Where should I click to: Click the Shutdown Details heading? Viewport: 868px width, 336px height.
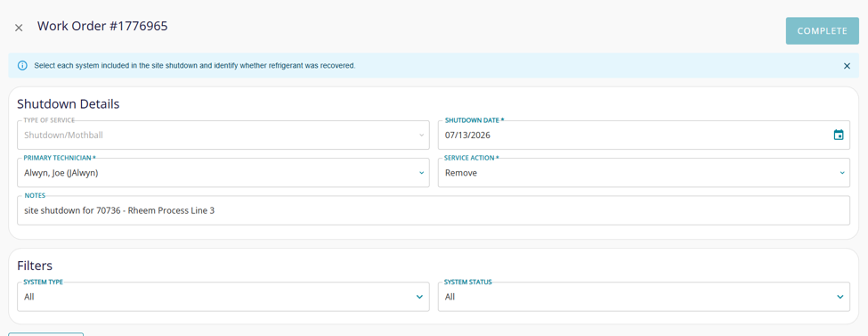[x=68, y=103]
